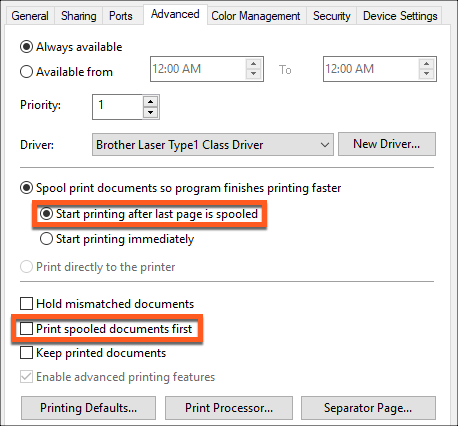The height and width of the screenshot is (426, 458).
Task: Open the Sharing tab
Action: (x=79, y=16)
